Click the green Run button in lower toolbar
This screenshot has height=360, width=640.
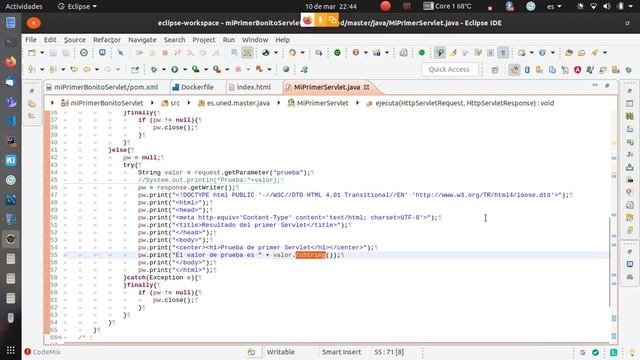click(x=175, y=69)
